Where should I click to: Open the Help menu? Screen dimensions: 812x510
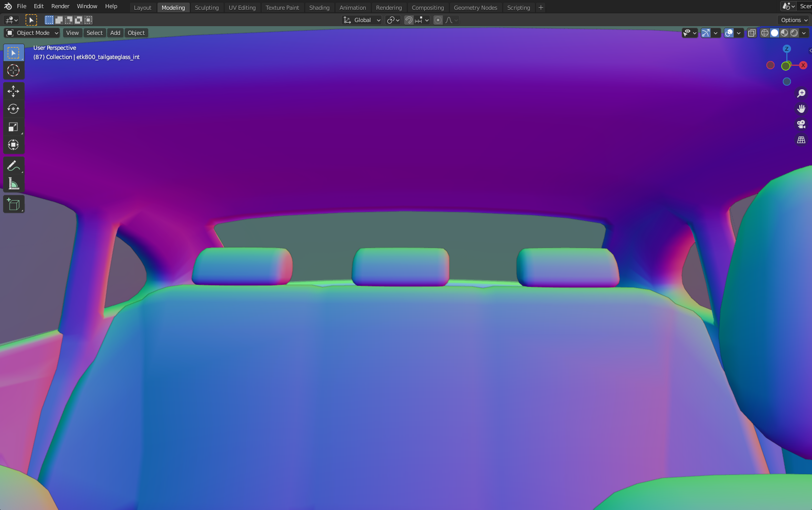tap(111, 6)
